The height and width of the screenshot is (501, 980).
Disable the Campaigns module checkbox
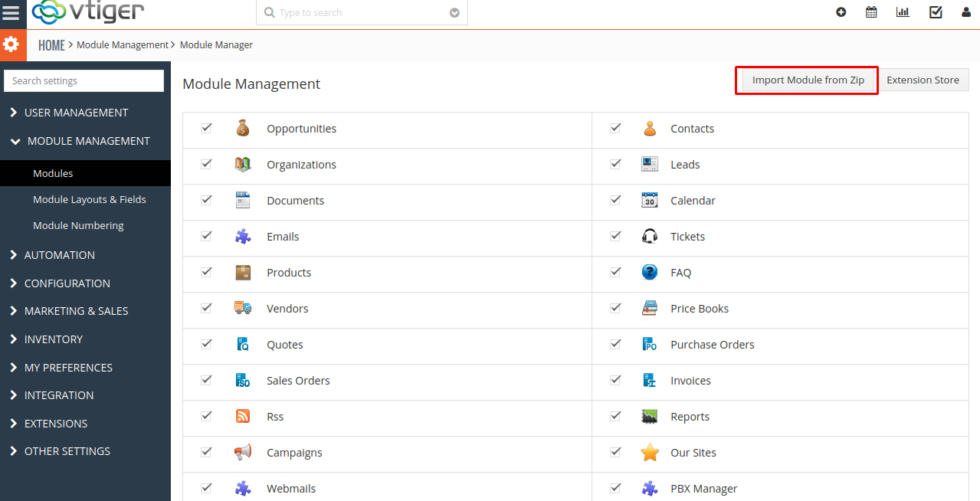[x=206, y=452]
